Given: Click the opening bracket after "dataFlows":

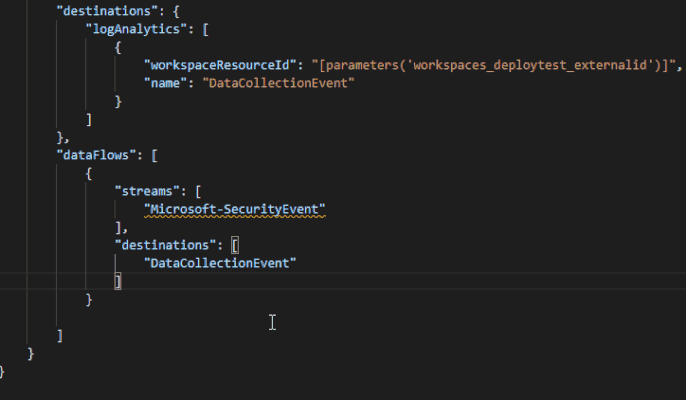Looking at the screenshot, I should (x=154, y=155).
